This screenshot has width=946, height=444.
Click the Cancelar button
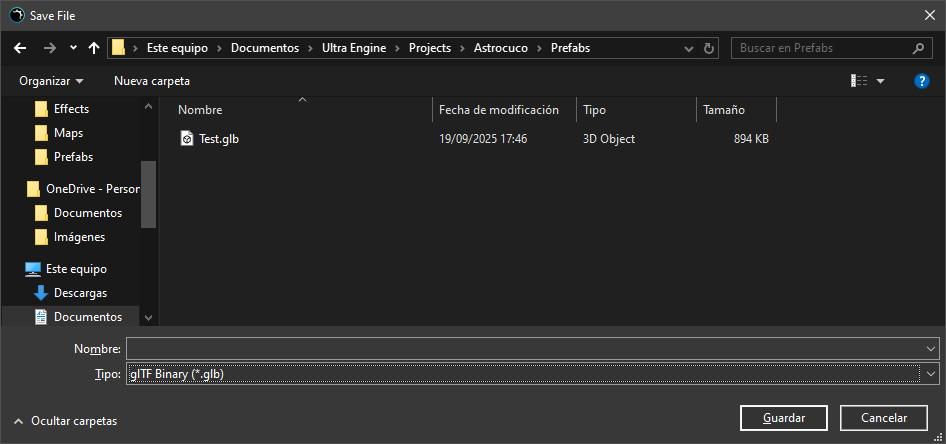(x=884, y=418)
